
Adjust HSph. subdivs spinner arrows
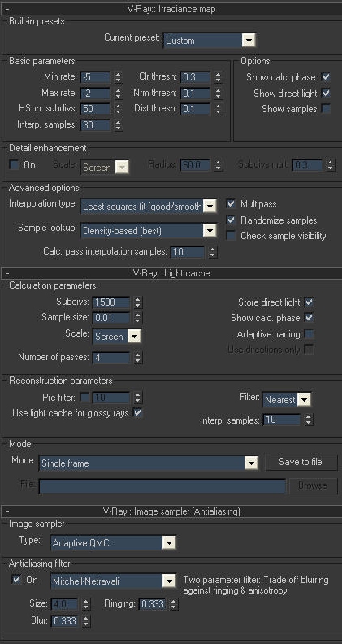point(119,109)
